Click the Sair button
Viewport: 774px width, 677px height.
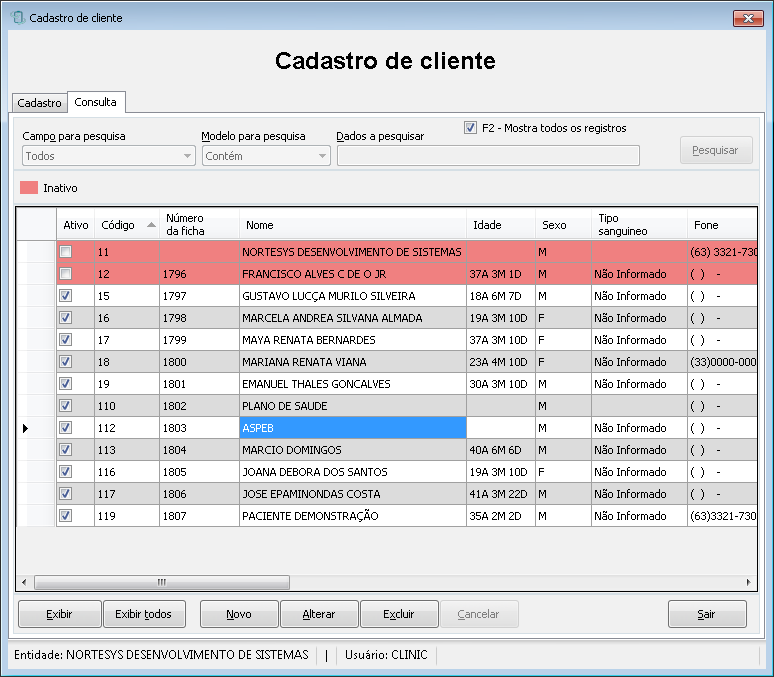[707, 614]
